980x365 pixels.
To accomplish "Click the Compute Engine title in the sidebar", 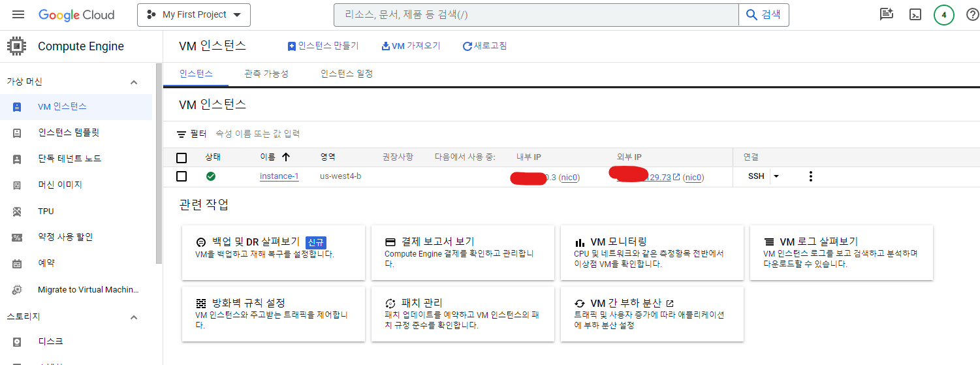I will pyautogui.click(x=81, y=46).
